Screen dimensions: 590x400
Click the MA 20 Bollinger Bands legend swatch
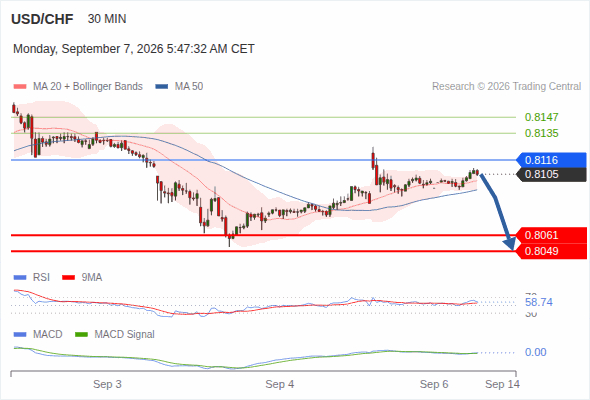pos(20,87)
